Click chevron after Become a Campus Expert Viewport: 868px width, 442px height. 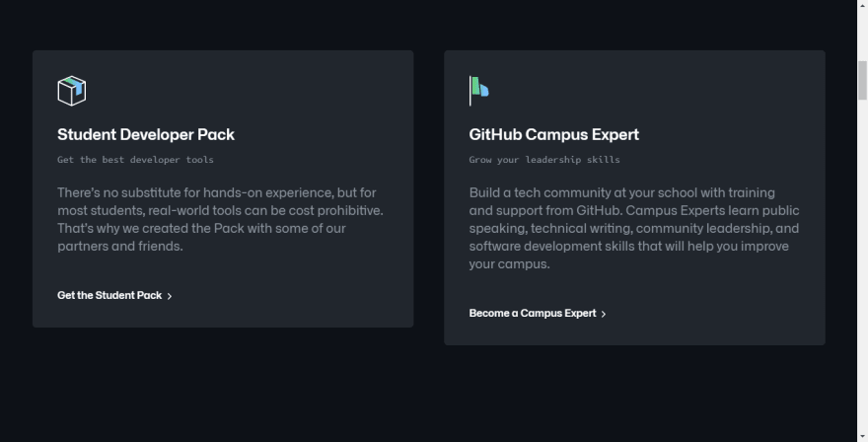(604, 314)
